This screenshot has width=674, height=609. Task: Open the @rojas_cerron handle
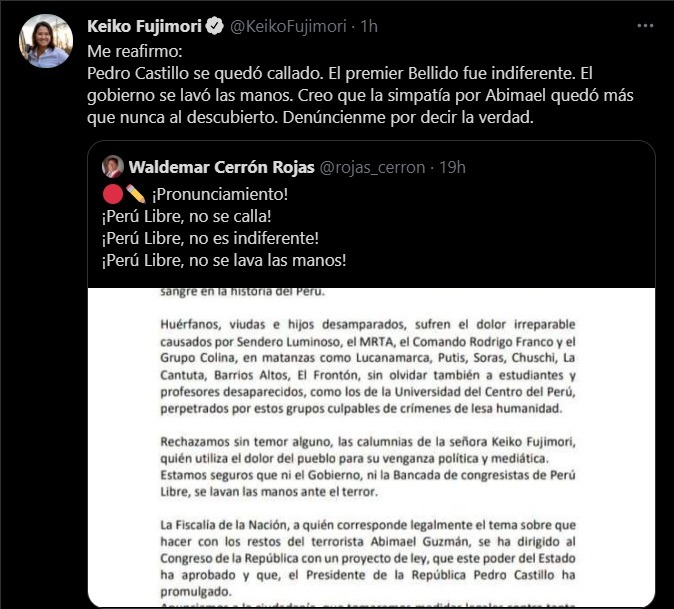click(372, 167)
